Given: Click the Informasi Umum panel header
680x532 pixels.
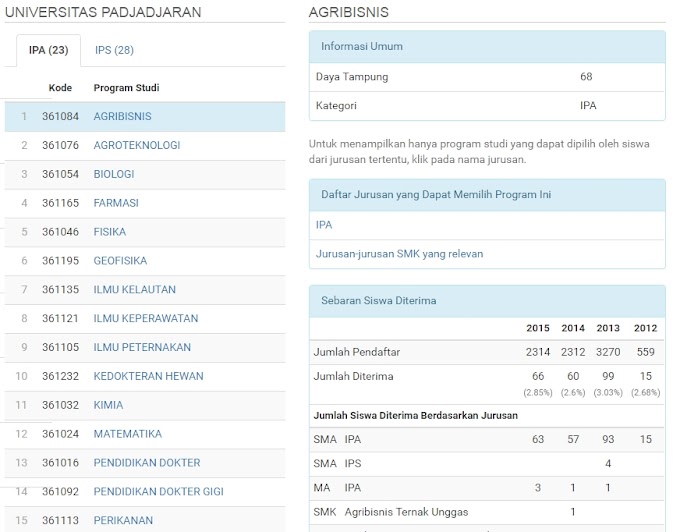Looking at the screenshot, I should 487,46.
